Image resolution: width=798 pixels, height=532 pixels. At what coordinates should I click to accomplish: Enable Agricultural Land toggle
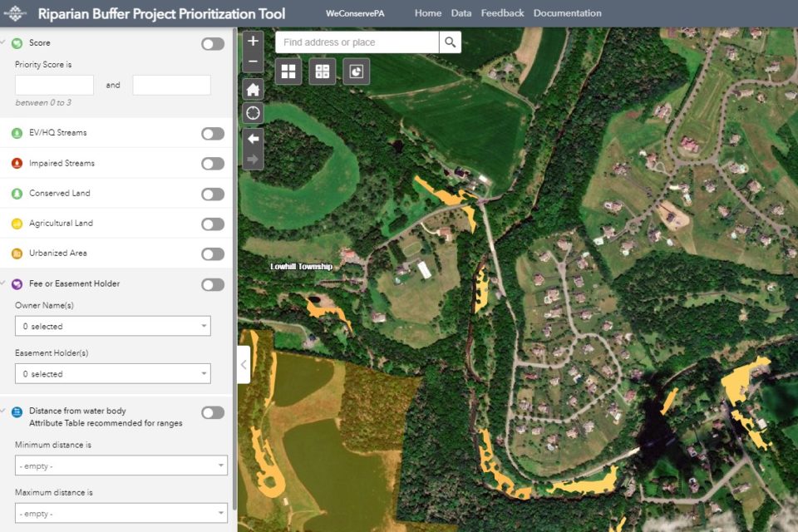click(213, 224)
